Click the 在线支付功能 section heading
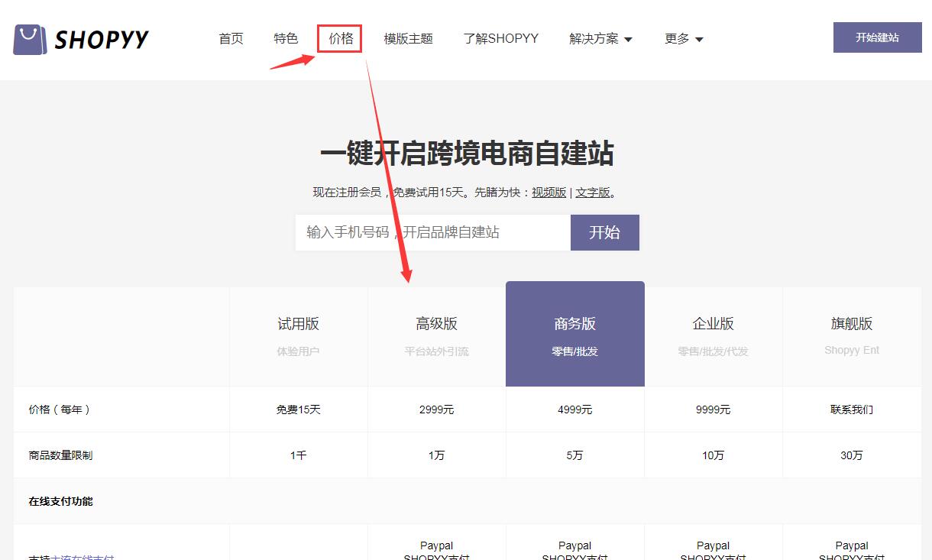The image size is (932, 560). [60, 501]
